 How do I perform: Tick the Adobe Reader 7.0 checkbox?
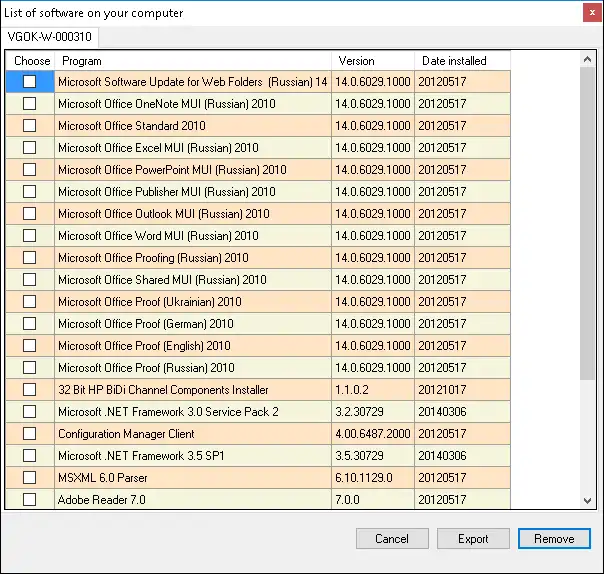click(x=30, y=500)
